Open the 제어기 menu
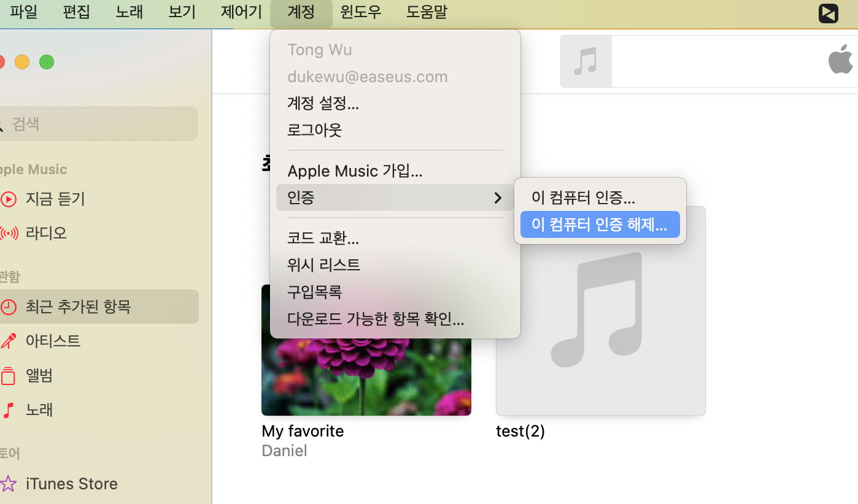 tap(241, 12)
